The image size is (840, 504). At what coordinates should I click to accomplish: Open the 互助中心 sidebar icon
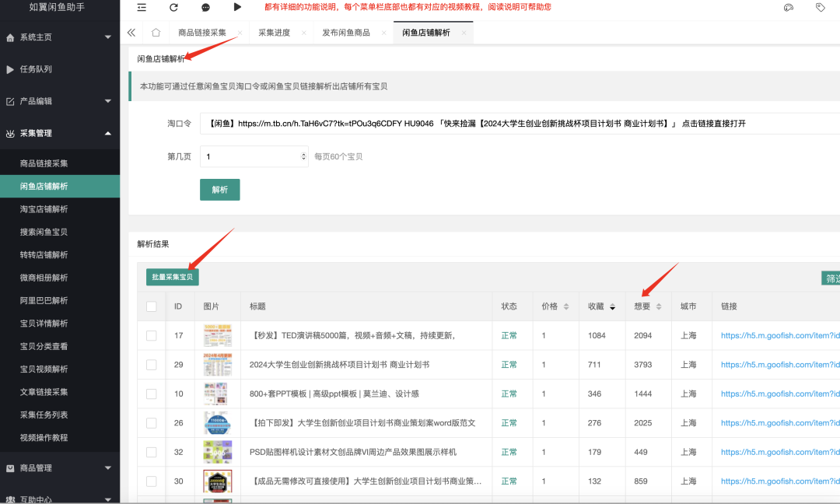(9, 498)
